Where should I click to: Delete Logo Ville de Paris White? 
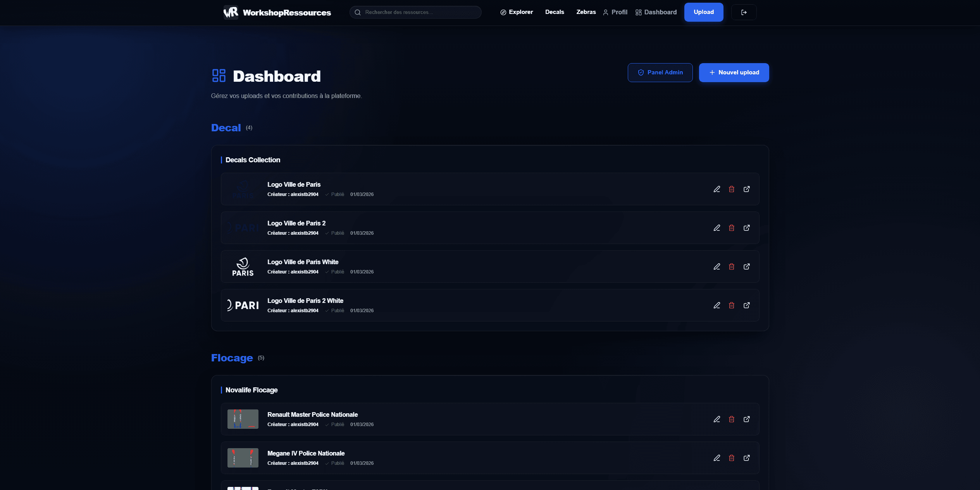pyautogui.click(x=732, y=266)
